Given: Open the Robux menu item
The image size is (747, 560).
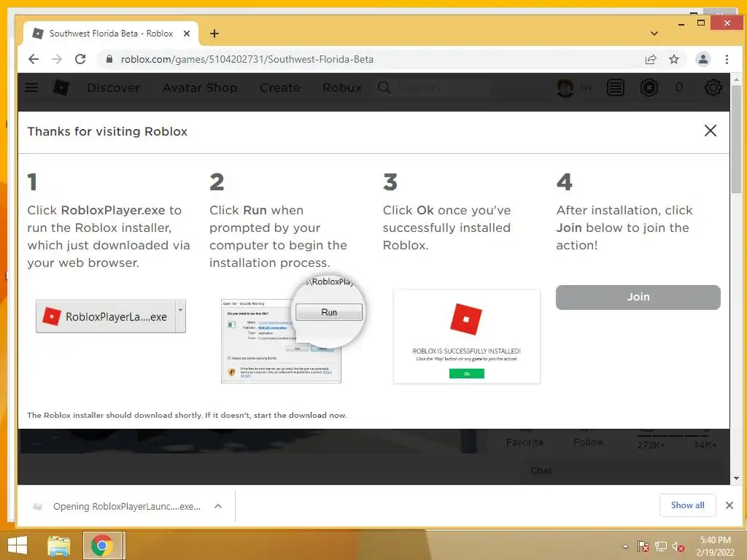Looking at the screenshot, I should click(x=342, y=87).
